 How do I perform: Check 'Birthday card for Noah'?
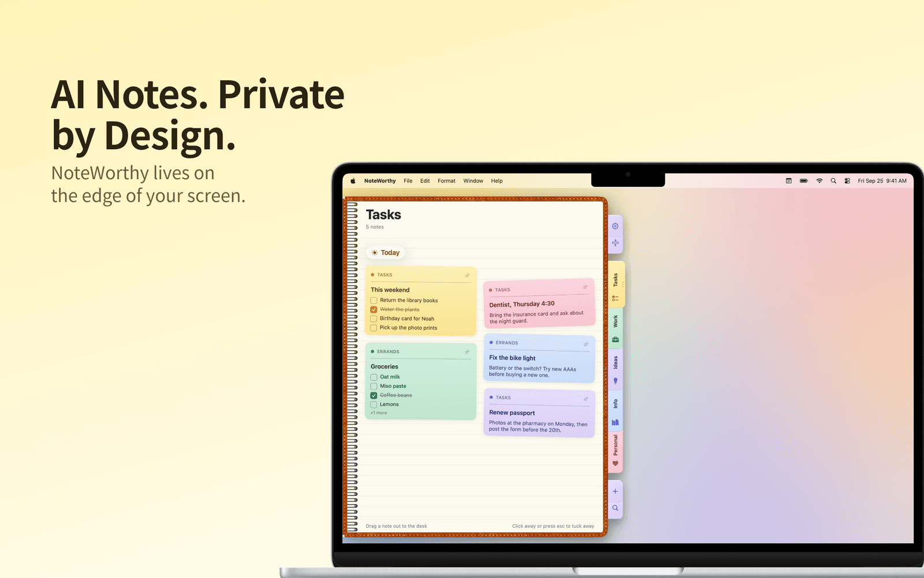(374, 319)
